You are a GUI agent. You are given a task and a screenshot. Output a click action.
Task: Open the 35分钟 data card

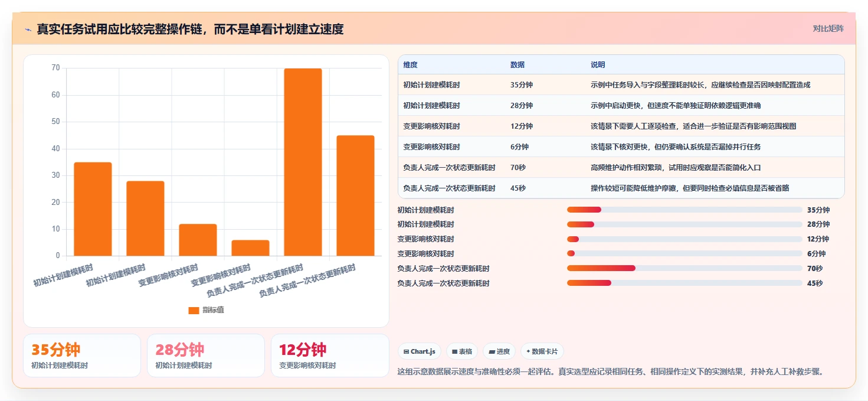(82, 356)
